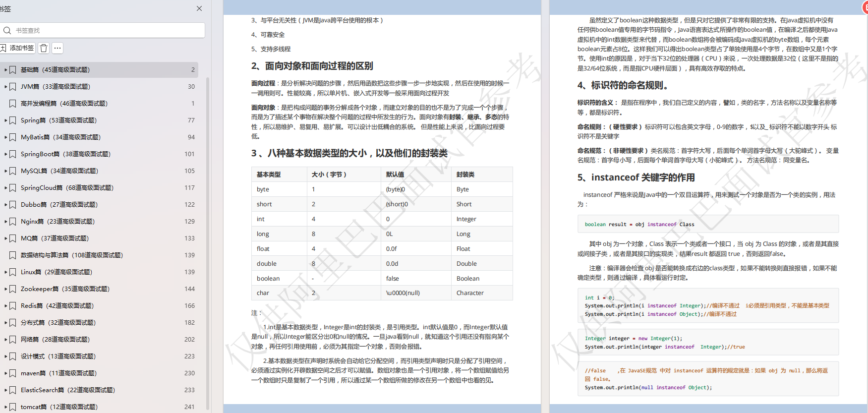
Task: Open the more options ellipsis button
Action: (58, 48)
